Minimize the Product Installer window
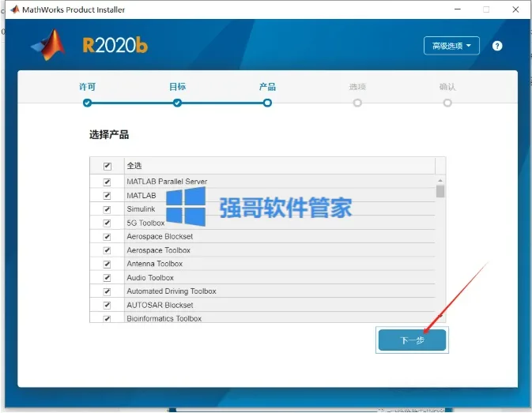The image size is (532, 413). point(458,9)
